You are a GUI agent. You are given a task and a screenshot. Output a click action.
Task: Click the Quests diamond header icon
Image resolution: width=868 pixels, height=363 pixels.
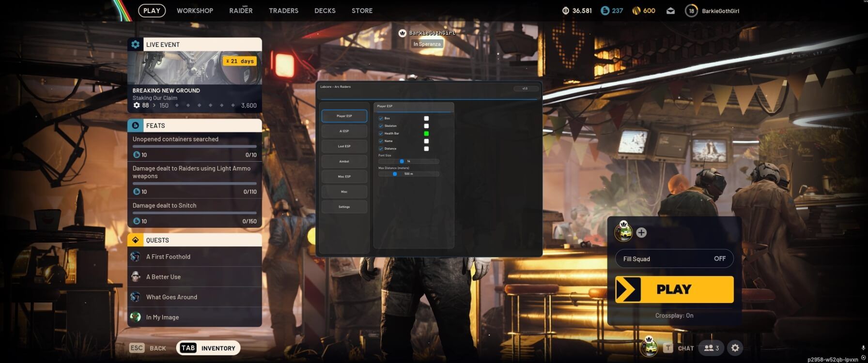135,240
